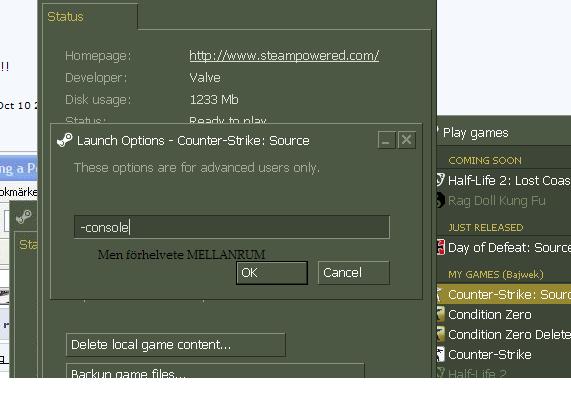Cancel the Launch Options dialog
This screenshot has height=411, width=571.
click(353, 273)
